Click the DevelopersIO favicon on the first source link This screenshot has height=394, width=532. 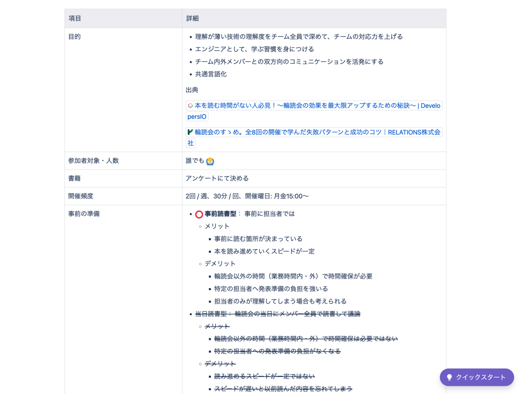point(190,105)
